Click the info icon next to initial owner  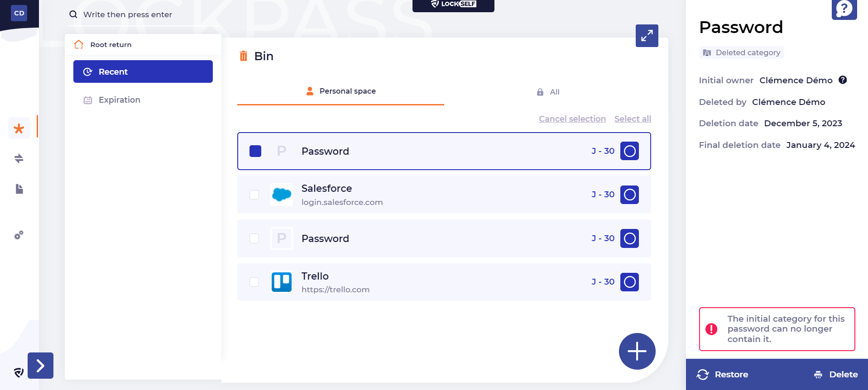842,80
